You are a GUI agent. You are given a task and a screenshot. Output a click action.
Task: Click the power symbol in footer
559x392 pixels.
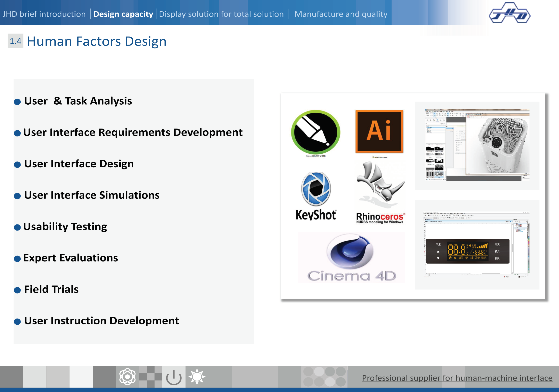coord(174,377)
